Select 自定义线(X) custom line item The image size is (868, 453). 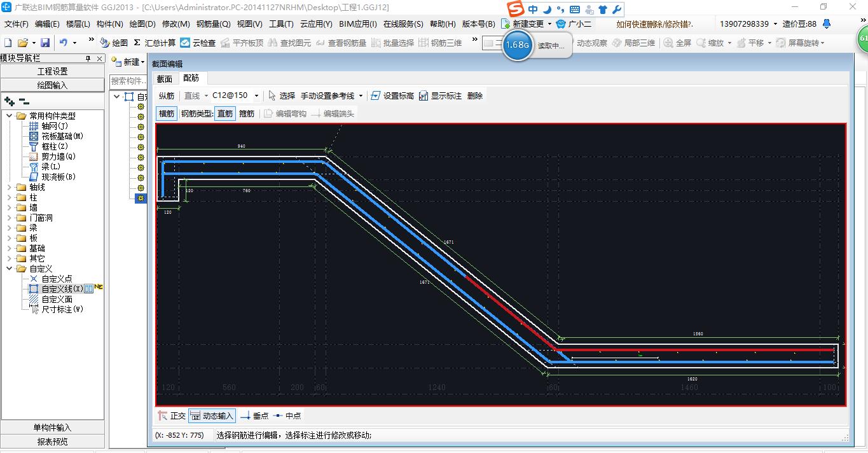[x=56, y=289]
